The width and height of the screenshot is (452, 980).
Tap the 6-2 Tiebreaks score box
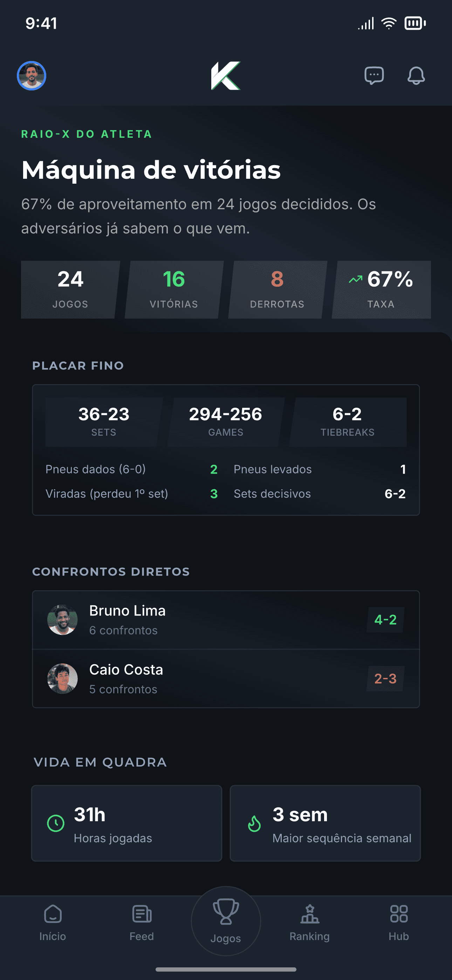click(x=348, y=422)
